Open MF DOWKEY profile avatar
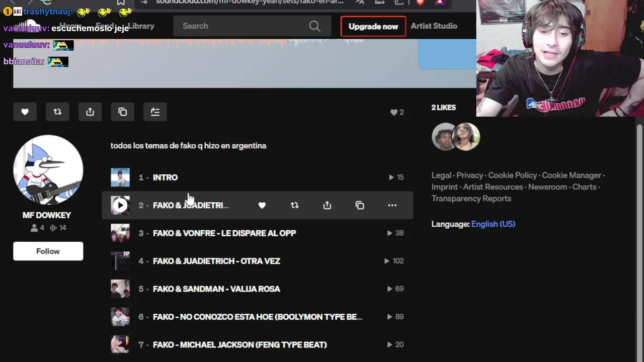The width and height of the screenshot is (644, 362). 48,170
